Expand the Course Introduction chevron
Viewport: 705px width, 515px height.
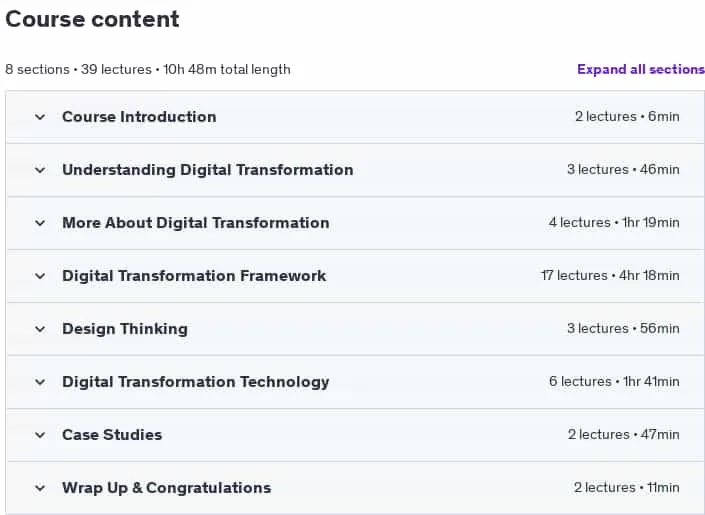click(x=40, y=117)
